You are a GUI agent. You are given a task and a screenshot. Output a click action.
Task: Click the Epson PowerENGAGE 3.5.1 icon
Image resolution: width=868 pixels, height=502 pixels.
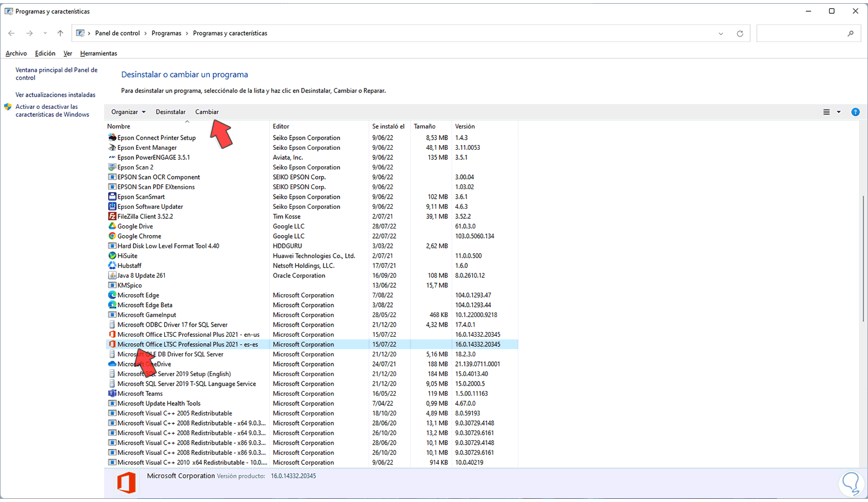tap(112, 157)
